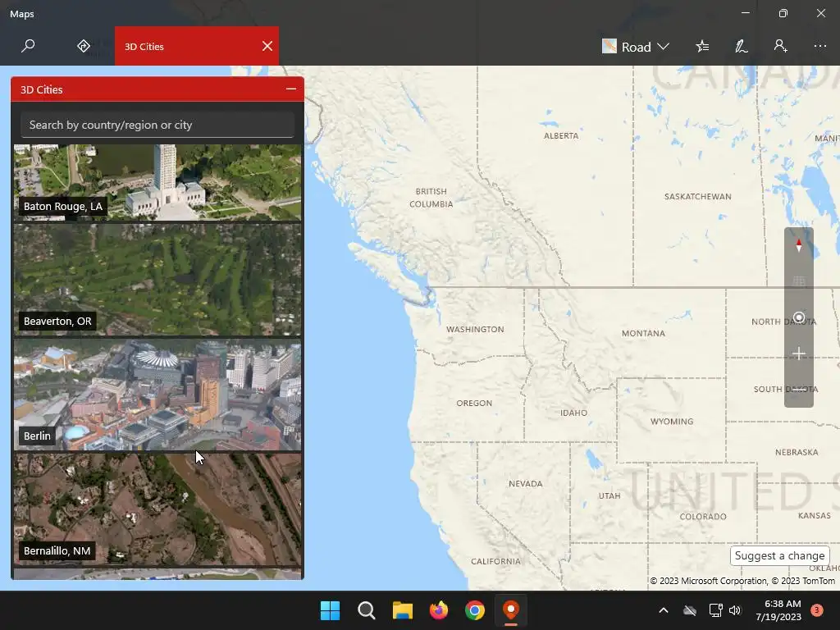Click the UTAH map label

[609, 496]
